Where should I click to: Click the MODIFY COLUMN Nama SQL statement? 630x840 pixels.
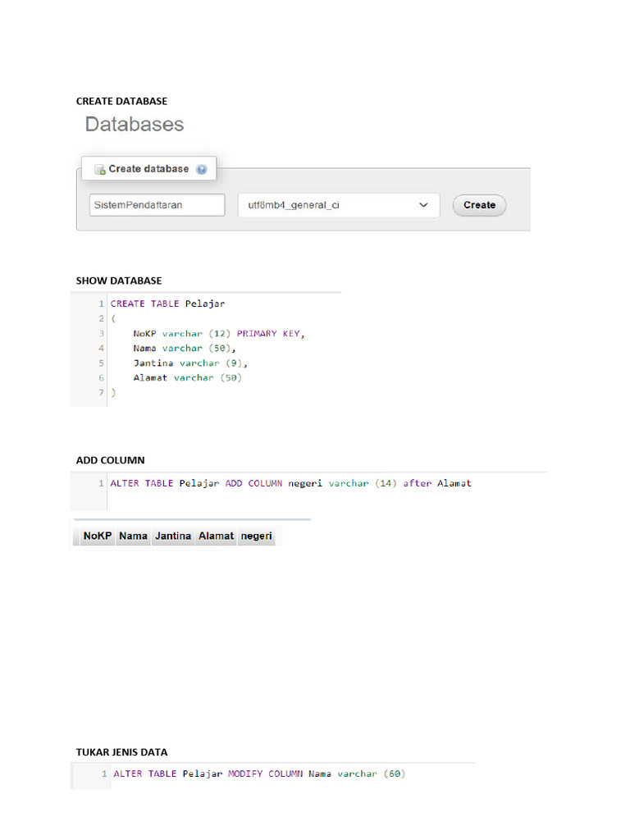click(259, 774)
